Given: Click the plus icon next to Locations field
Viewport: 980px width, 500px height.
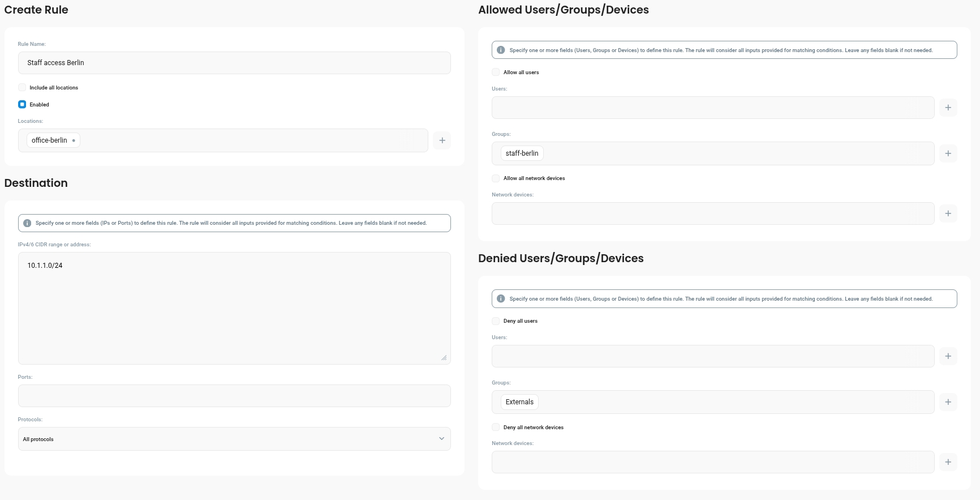Looking at the screenshot, I should pyautogui.click(x=442, y=140).
